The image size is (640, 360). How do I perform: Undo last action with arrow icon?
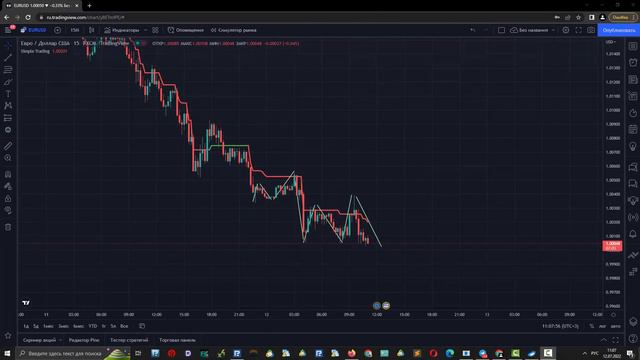coord(473,30)
